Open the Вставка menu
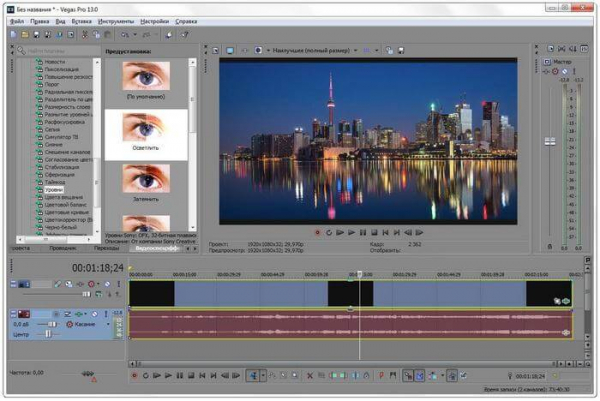 tap(82, 21)
